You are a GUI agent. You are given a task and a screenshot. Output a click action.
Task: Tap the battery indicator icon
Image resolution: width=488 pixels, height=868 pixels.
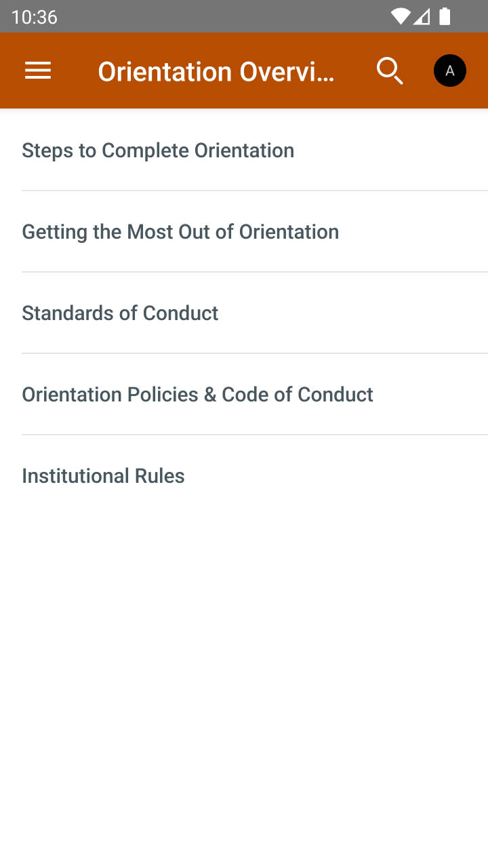click(445, 16)
